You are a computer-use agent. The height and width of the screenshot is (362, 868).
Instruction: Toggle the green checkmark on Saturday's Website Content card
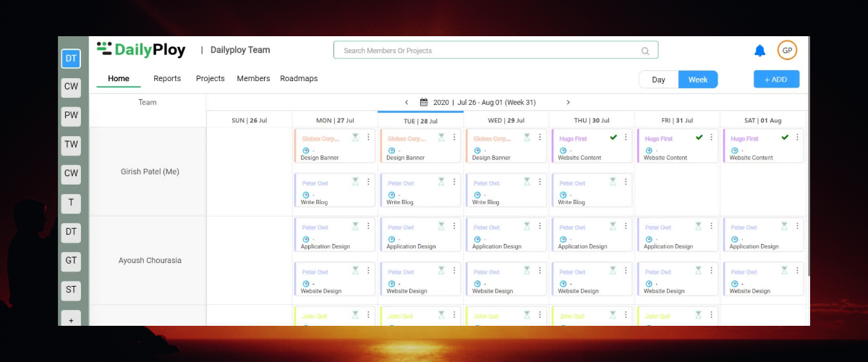[785, 138]
